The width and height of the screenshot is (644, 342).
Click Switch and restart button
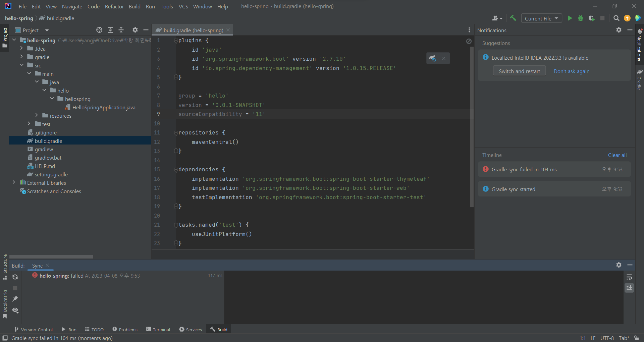pyautogui.click(x=519, y=71)
